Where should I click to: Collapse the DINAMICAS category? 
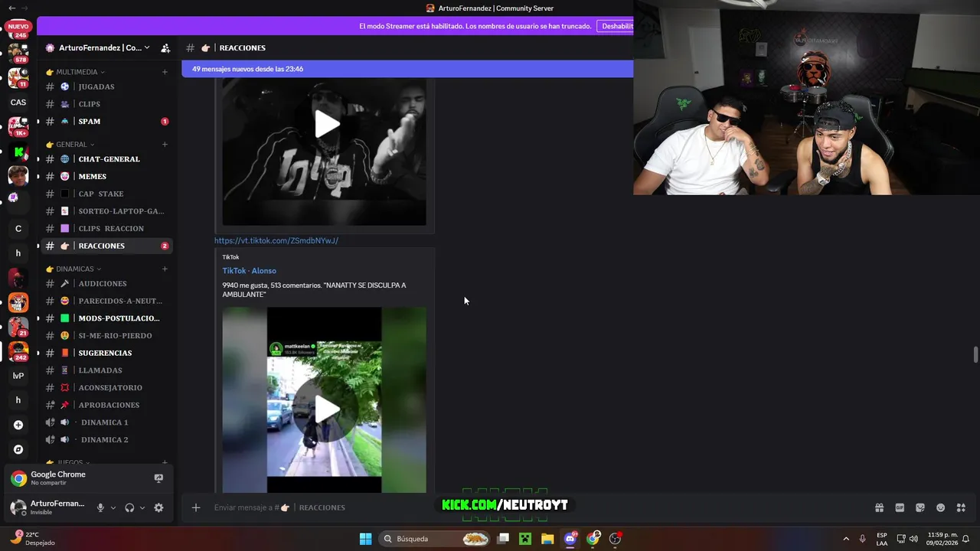(73, 269)
